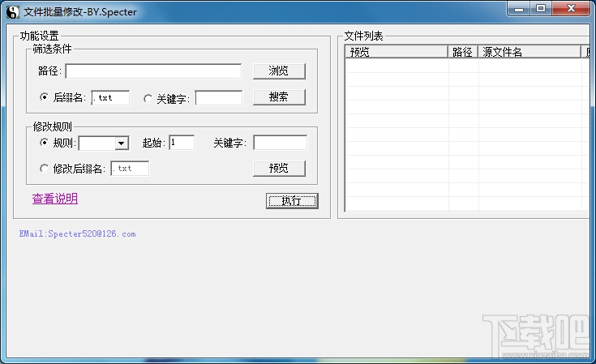Click the 路径 column header in file list
Viewport: 596px width, 364px height.
click(x=462, y=52)
